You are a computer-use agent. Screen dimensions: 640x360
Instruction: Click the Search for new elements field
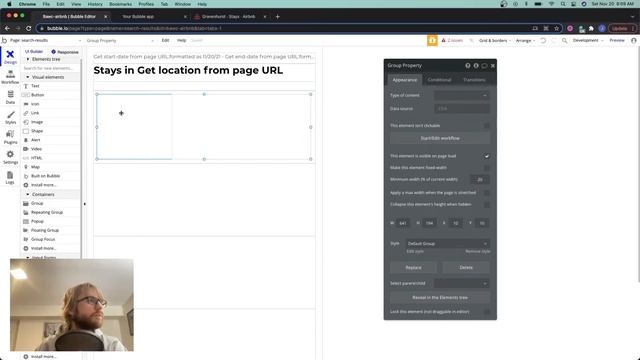coord(51,68)
